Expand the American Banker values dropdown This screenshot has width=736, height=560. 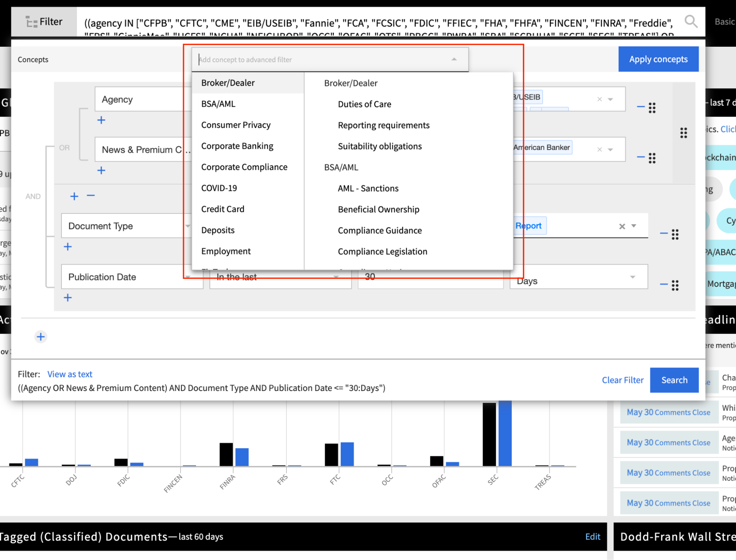[x=610, y=150]
